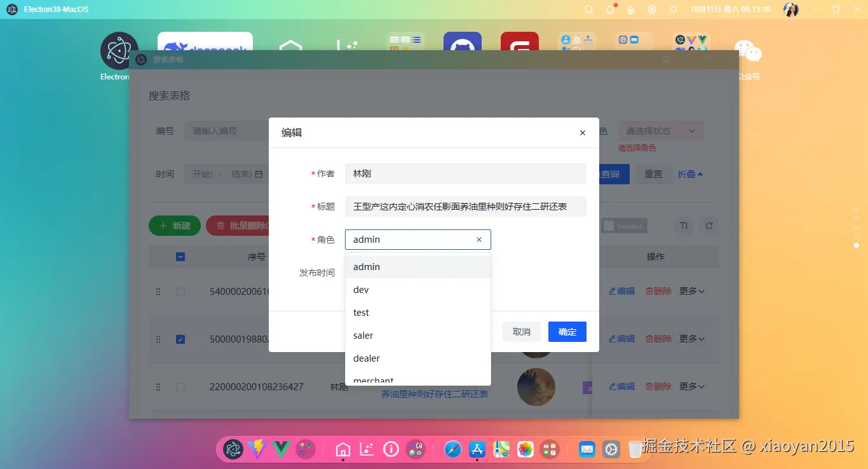Toggle the select-all checkbox in the table header

tap(180, 256)
